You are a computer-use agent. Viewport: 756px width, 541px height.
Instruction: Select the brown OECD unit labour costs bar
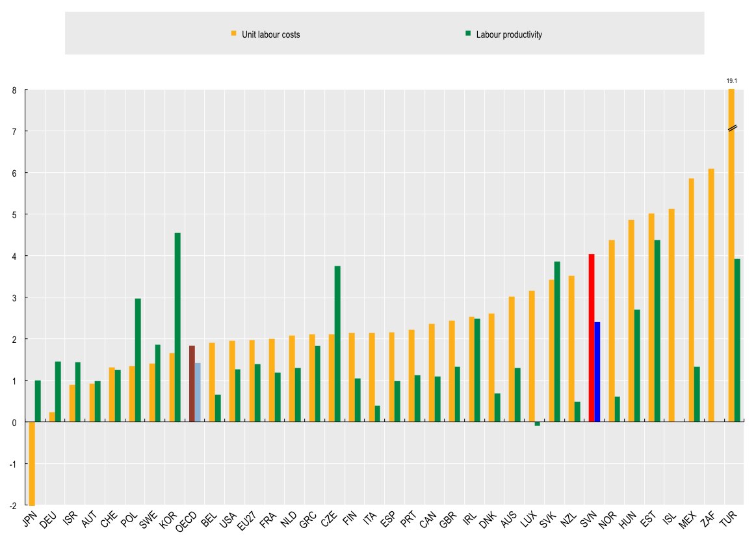pyautogui.click(x=192, y=384)
